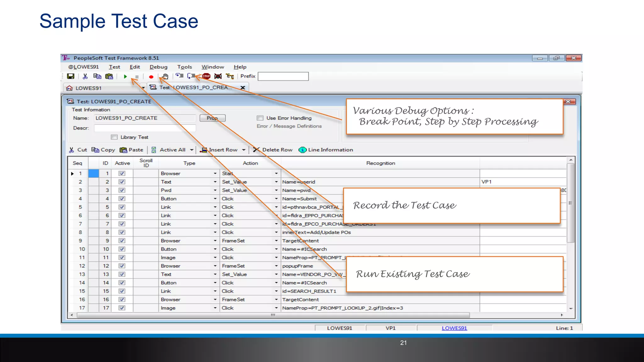Start recording with the red record icon
The image size is (644, 362).
click(x=151, y=77)
